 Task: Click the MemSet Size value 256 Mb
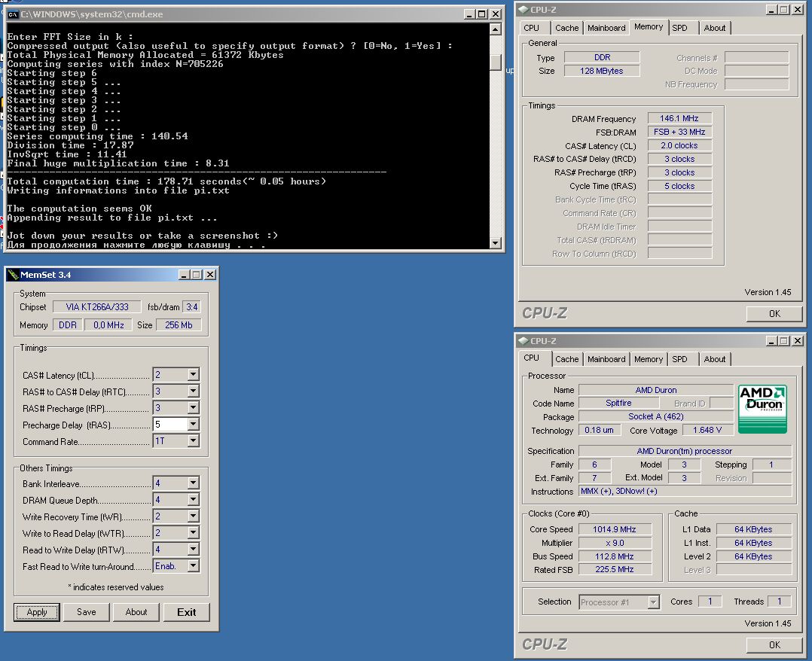[x=179, y=325]
